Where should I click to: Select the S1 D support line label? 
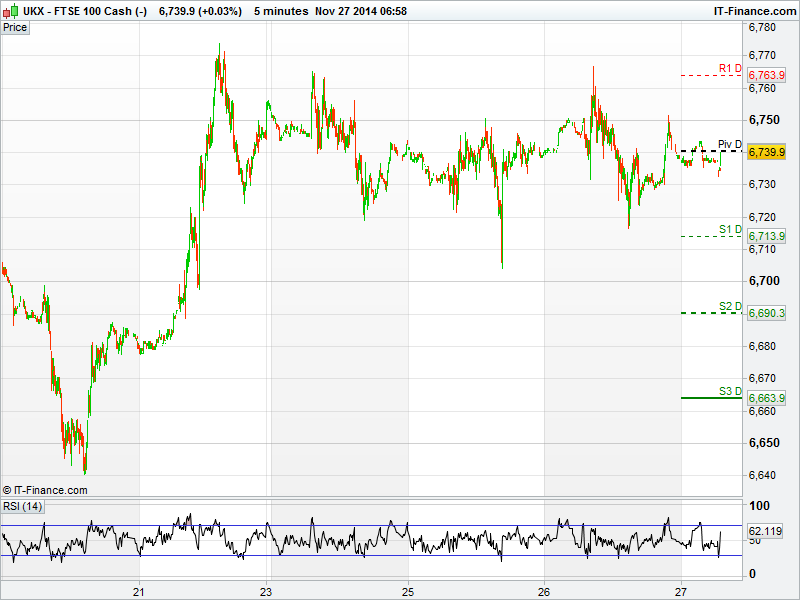click(x=730, y=230)
